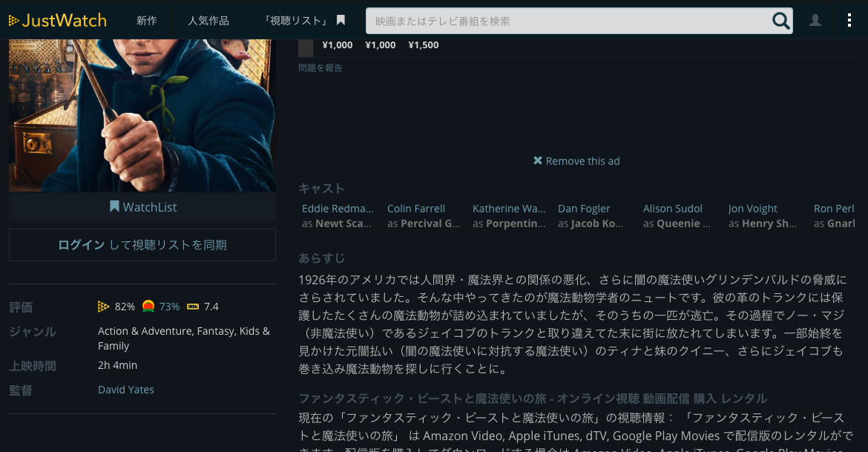Click the 'as Jacob Ko...' role text
This screenshot has width=868, height=452.
pos(591,223)
